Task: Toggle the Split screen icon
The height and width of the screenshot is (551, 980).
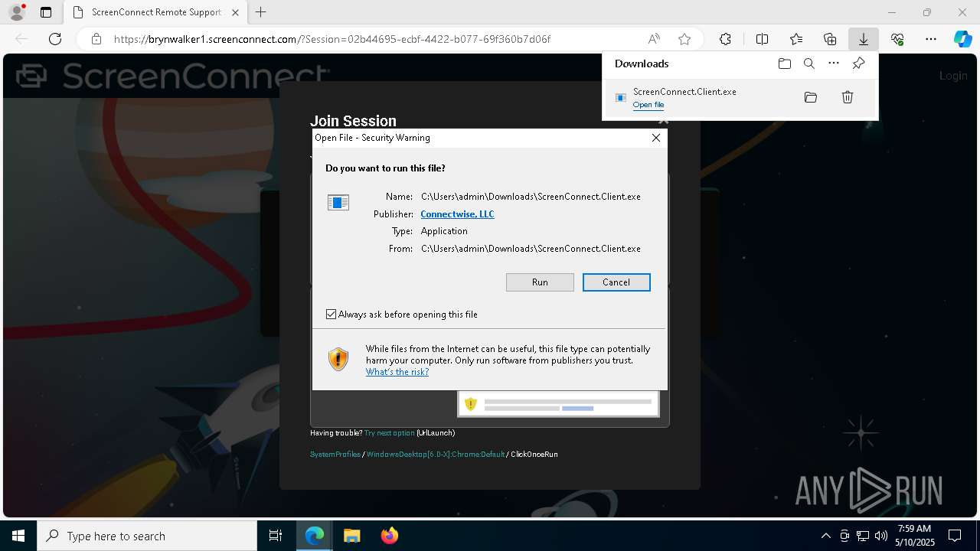Action: [x=762, y=39]
